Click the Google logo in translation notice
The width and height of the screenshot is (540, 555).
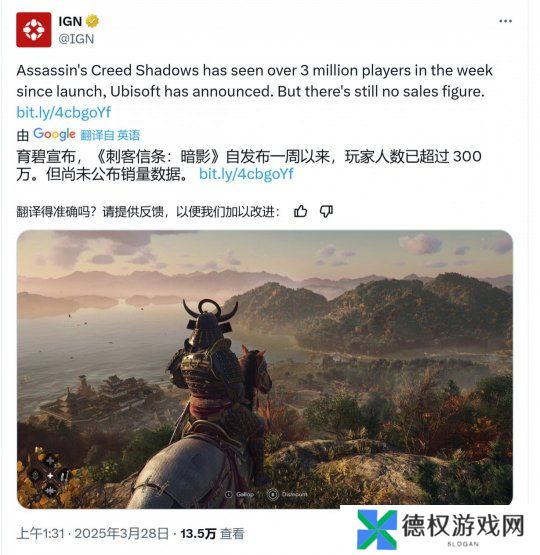click(54, 135)
